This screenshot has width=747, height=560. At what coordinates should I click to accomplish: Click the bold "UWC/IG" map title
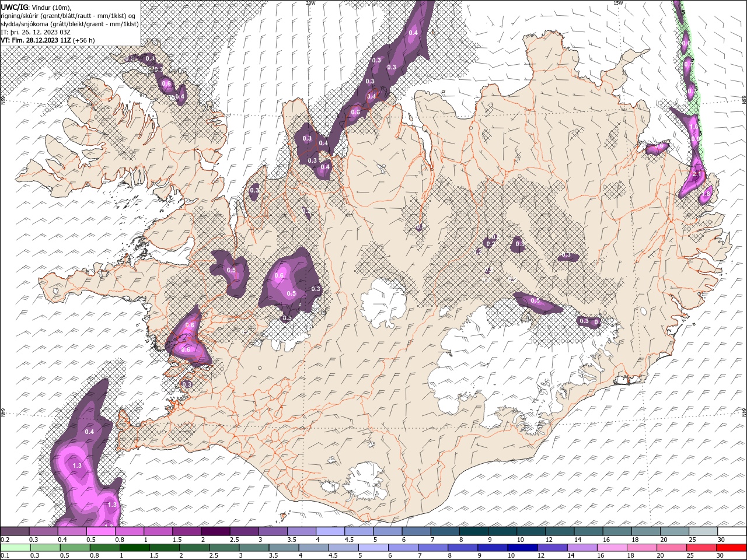point(14,6)
